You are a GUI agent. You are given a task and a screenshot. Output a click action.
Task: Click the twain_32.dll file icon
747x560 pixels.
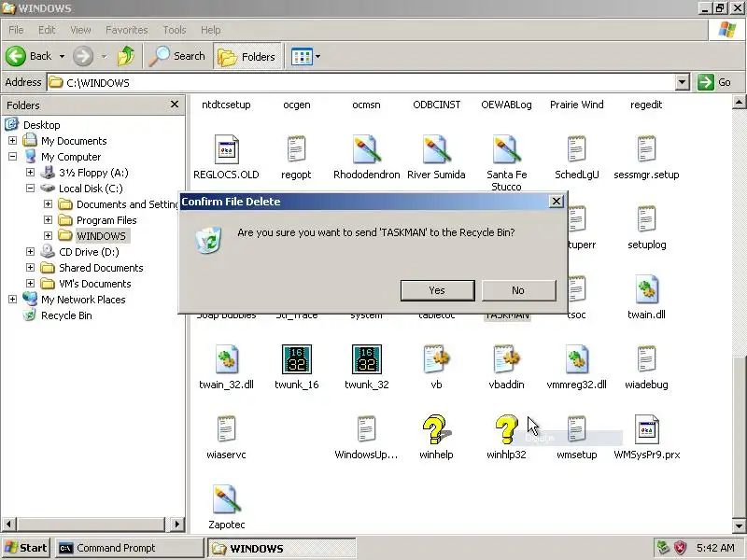click(226, 359)
